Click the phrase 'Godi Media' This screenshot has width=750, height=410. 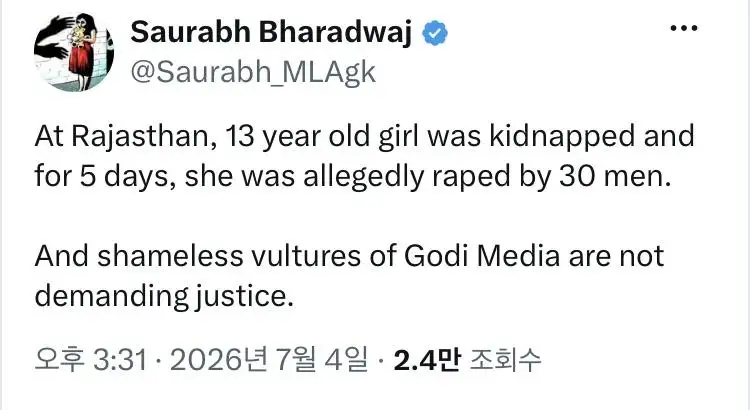pos(482,256)
